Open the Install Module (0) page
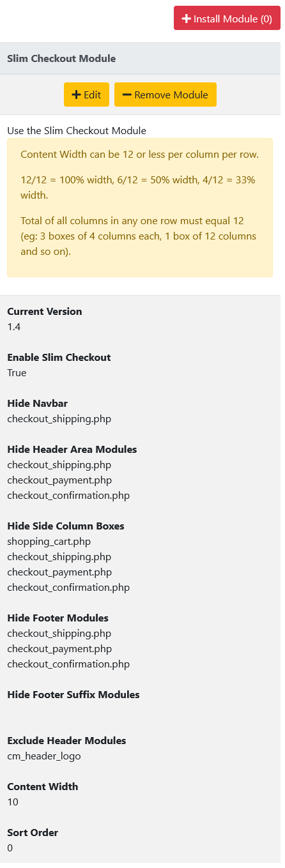The height and width of the screenshot is (868, 285). click(227, 19)
